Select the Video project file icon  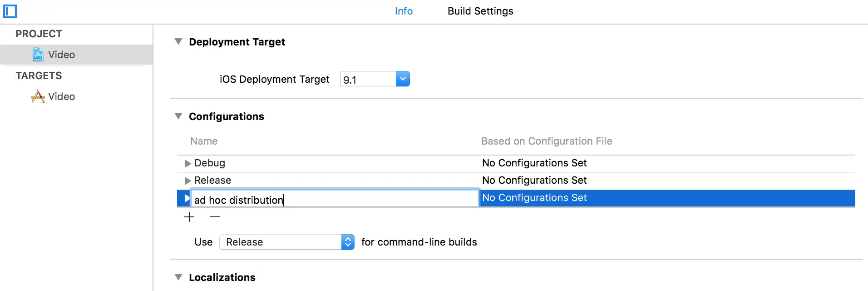click(38, 55)
